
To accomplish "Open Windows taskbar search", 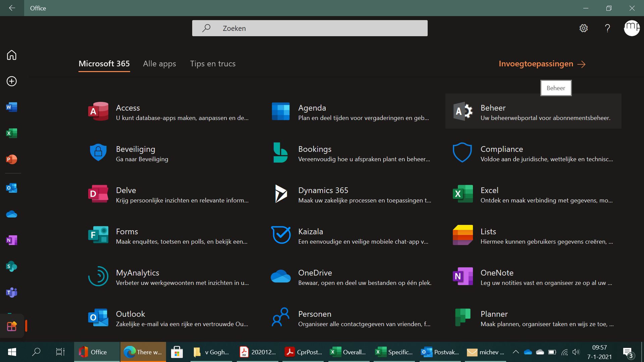I will pyautogui.click(x=36, y=352).
